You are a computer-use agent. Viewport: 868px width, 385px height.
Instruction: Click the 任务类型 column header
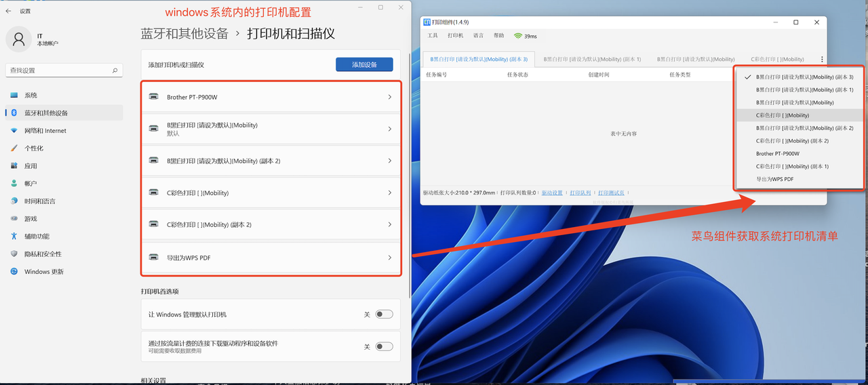coord(680,75)
